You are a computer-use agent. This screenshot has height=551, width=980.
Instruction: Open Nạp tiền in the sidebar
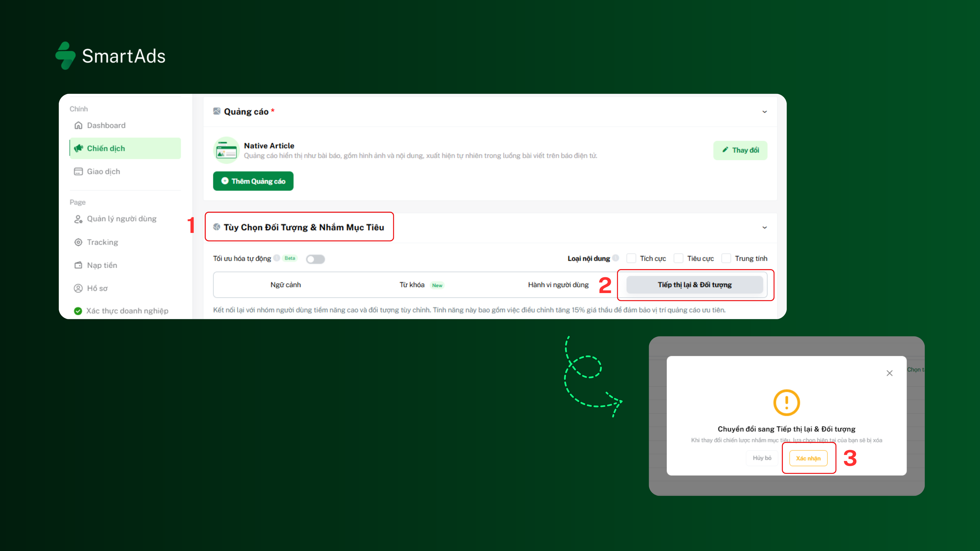125,265
